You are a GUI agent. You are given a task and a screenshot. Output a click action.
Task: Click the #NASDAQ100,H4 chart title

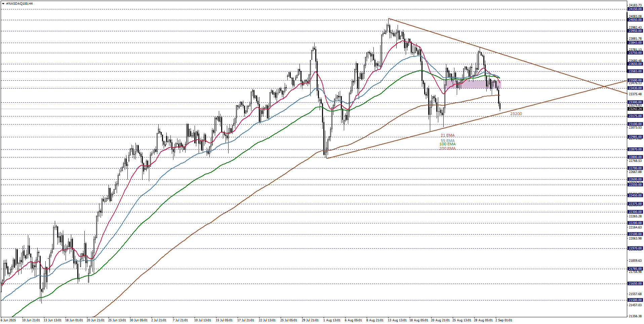point(19,3)
